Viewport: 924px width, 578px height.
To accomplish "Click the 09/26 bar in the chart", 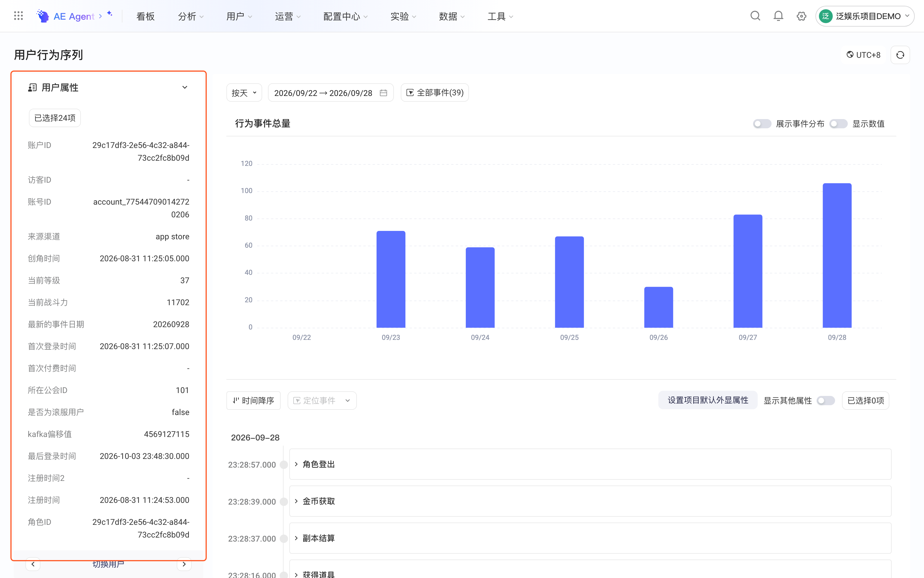I will click(x=659, y=307).
